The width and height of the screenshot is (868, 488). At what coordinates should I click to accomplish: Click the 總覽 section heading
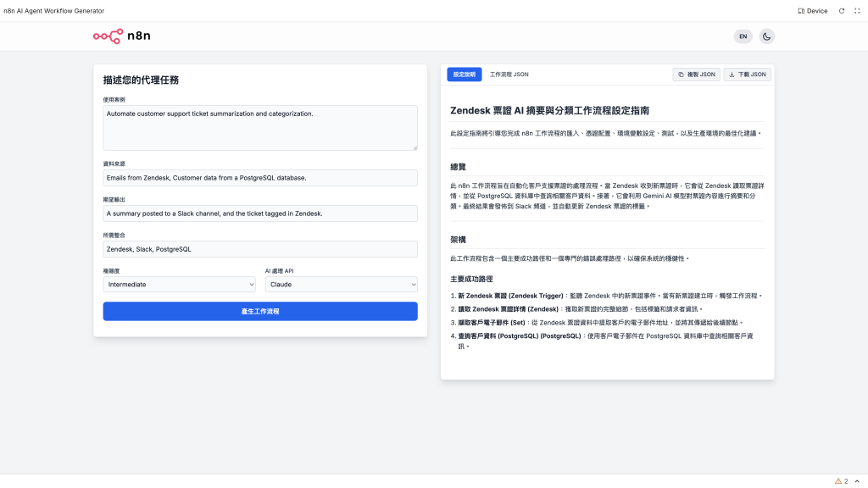458,167
